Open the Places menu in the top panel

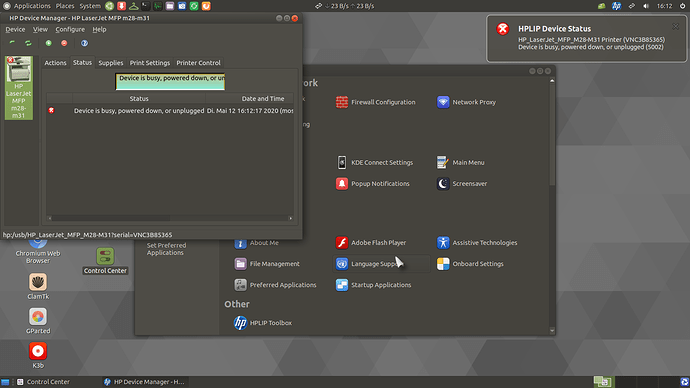point(65,6)
